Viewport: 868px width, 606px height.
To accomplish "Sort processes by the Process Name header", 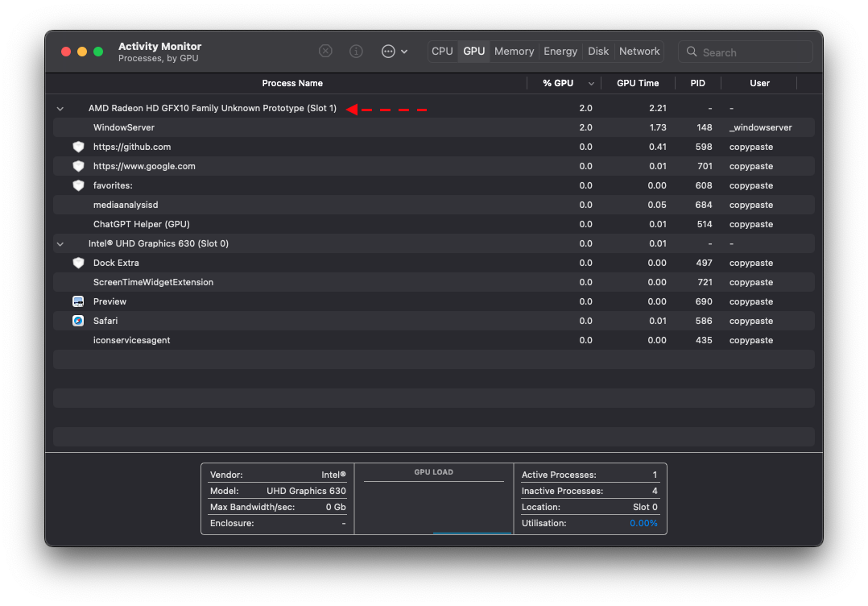I will click(x=292, y=83).
